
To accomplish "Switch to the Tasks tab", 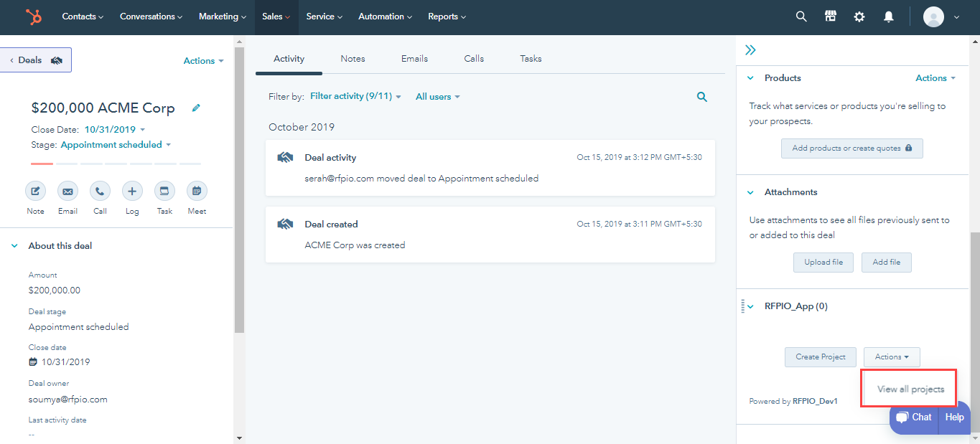I will pos(531,59).
